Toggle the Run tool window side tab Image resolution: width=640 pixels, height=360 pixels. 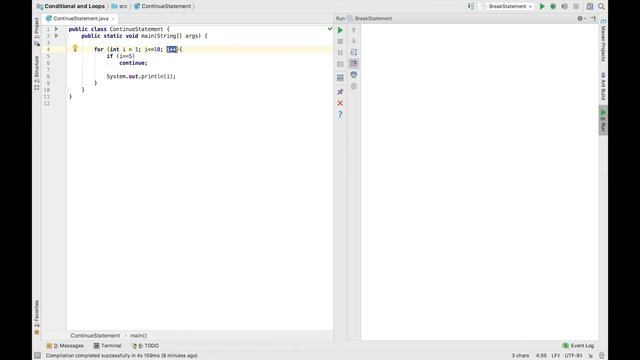click(x=603, y=121)
